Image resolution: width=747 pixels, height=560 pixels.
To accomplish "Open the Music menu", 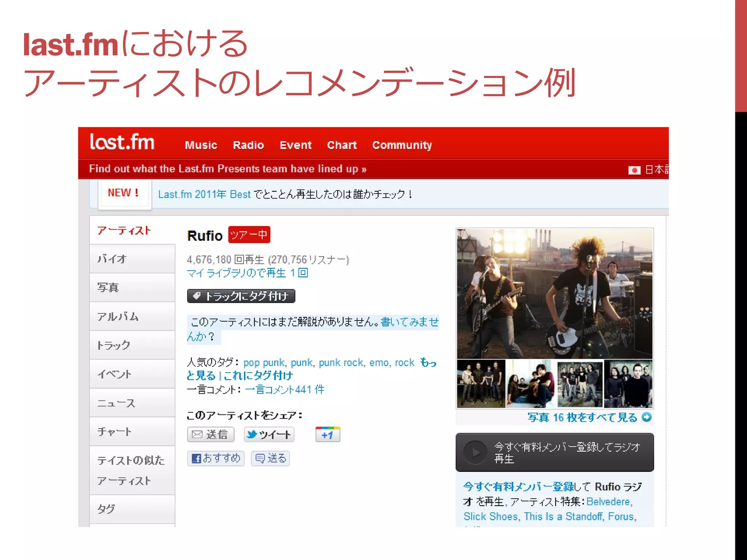I will [x=201, y=145].
